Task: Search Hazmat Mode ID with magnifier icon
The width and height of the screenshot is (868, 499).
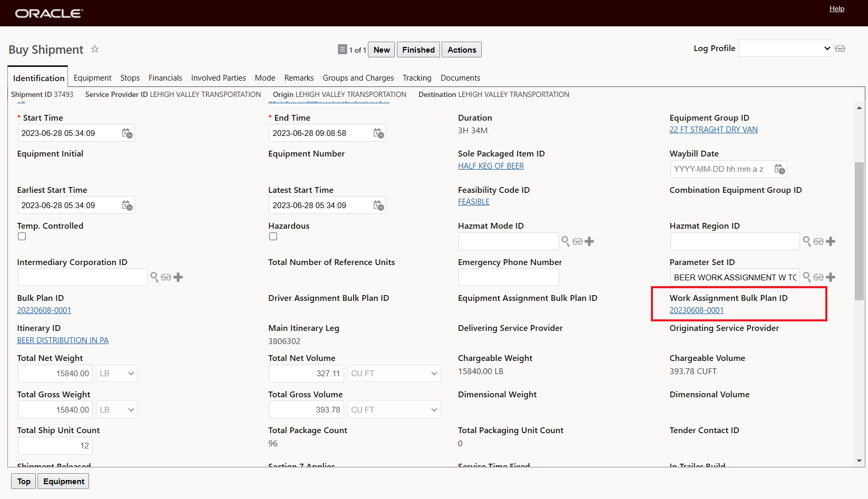Action: (565, 241)
